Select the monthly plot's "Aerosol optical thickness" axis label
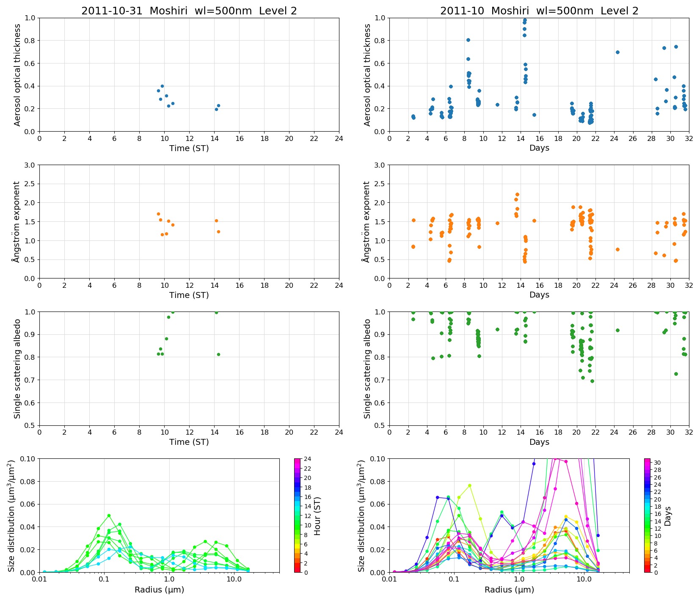This screenshot has width=700, height=601. click(367, 75)
